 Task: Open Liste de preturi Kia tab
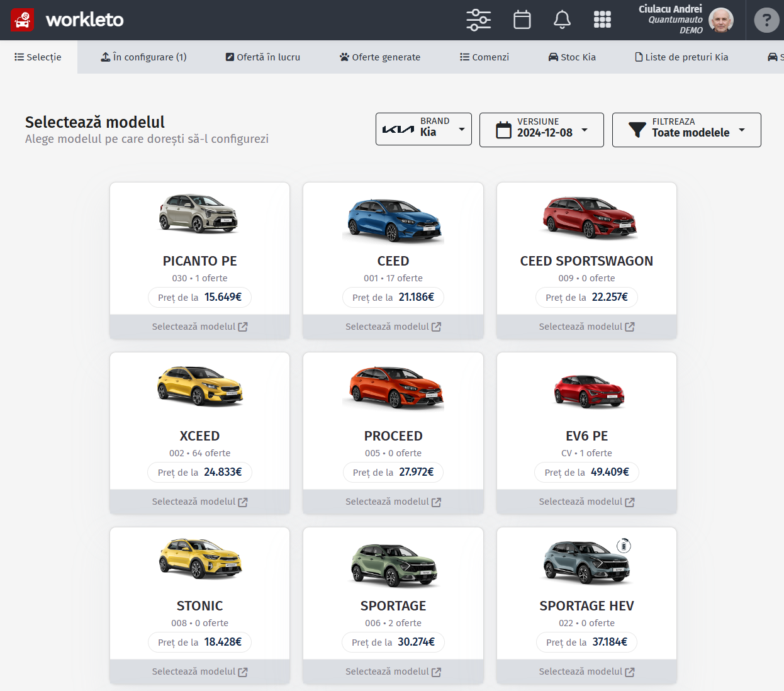(681, 57)
